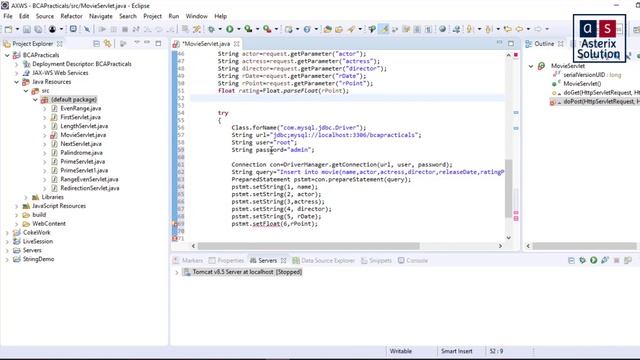Collapse the src folder node

26,91
